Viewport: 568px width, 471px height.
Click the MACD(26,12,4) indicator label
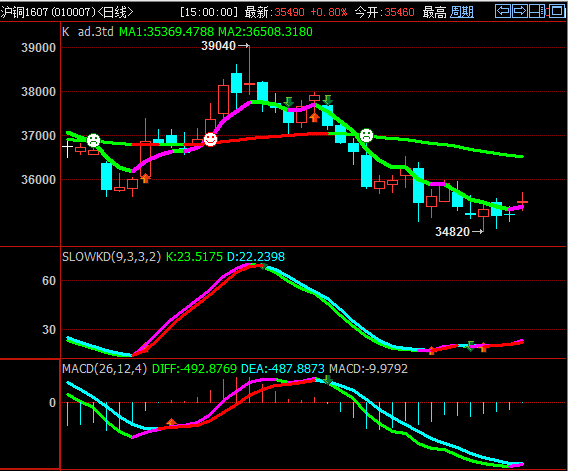point(105,369)
